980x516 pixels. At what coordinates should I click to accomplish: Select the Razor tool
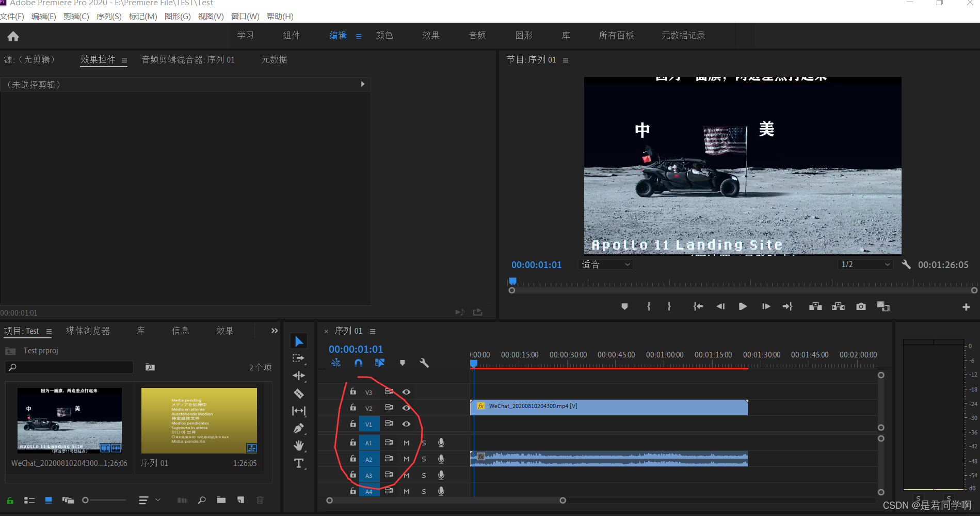click(x=299, y=394)
